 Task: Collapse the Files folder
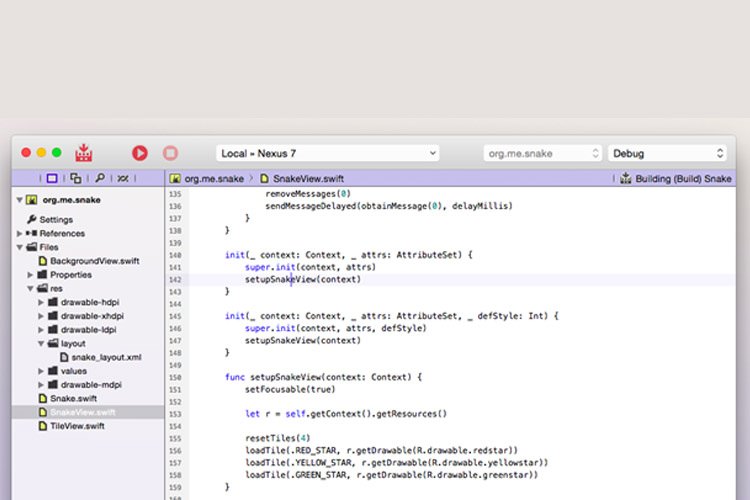pyautogui.click(x=20, y=247)
